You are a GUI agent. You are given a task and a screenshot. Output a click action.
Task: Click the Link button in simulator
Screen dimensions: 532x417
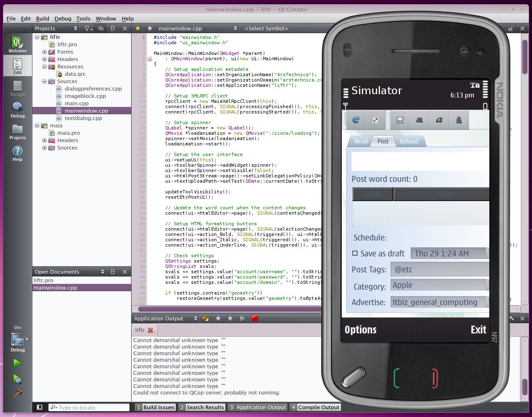point(373,194)
